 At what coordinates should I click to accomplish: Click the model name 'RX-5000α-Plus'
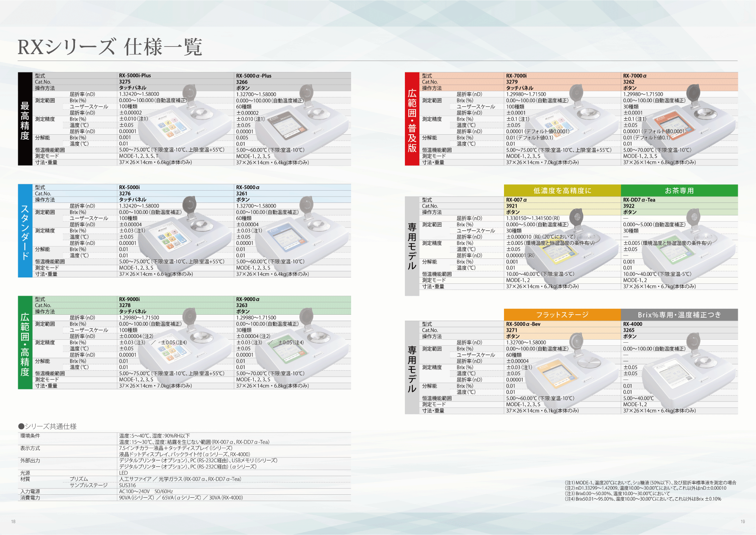coord(254,76)
